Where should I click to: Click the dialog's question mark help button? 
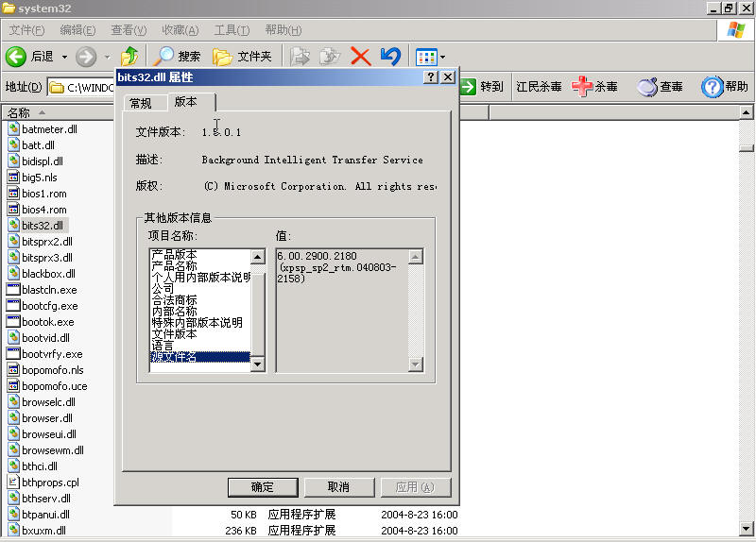click(431, 77)
